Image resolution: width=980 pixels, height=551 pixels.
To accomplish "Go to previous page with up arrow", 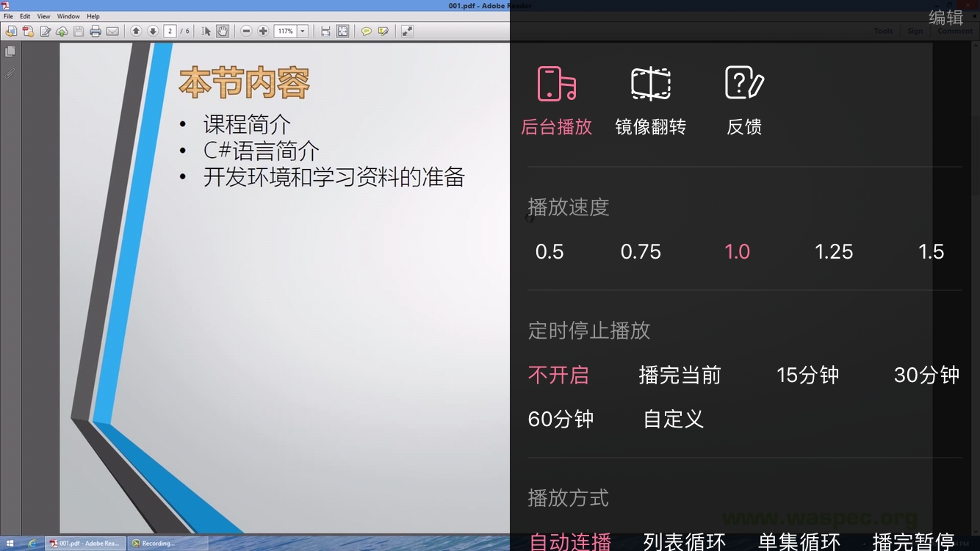I will 136,31.
